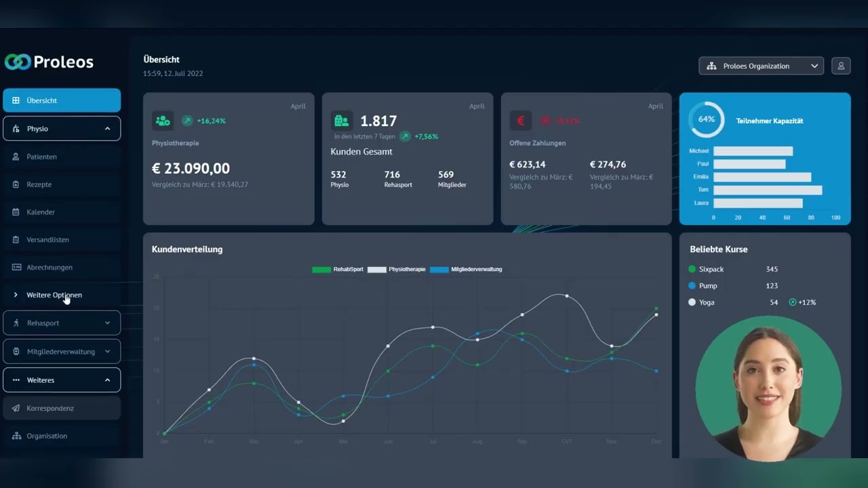Click the Organisation sidebar icon
Screen dimensions: 868x488
tap(16, 436)
